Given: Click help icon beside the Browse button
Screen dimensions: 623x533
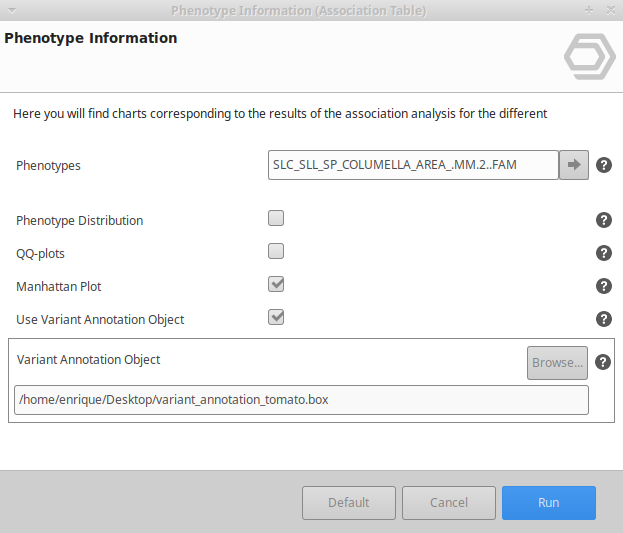Looking at the screenshot, I should tap(603, 362).
